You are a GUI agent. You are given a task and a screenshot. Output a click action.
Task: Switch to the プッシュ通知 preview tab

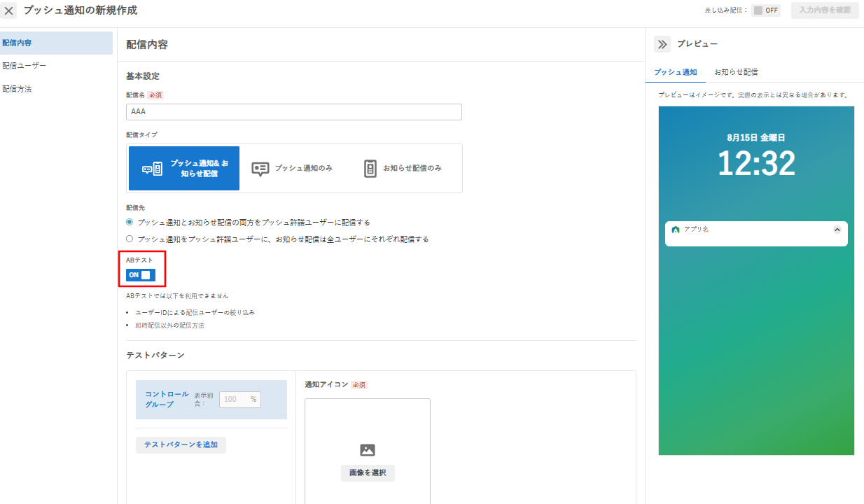pyautogui.click(x=676, y=72)
